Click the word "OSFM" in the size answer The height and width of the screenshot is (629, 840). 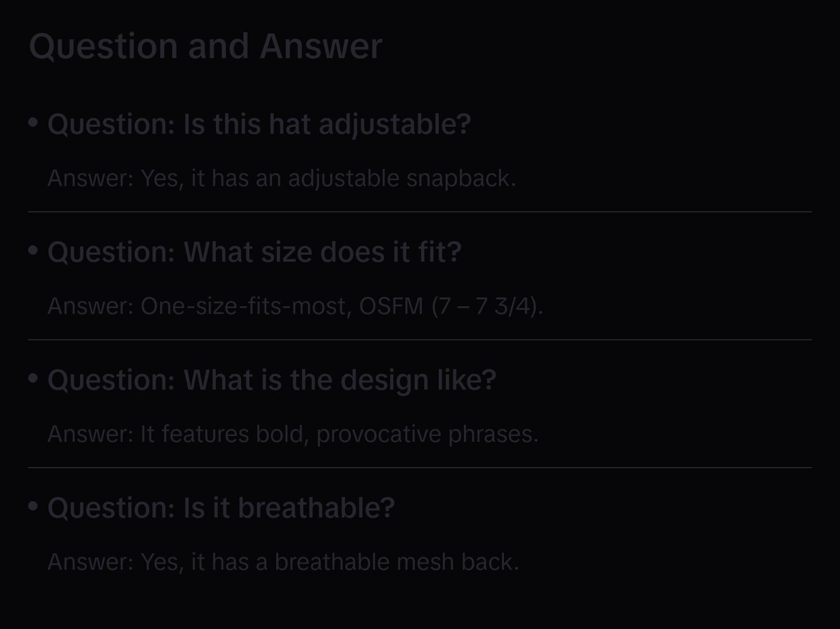click(x=391, y=306)
